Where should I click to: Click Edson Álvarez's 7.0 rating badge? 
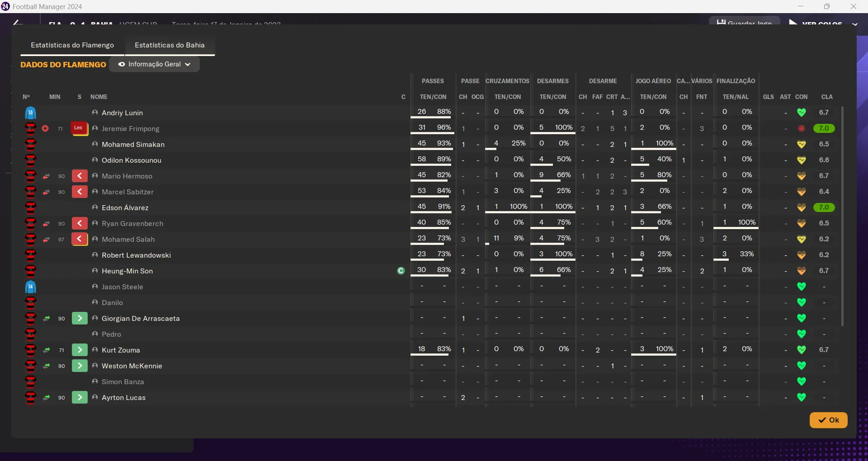point(824,207)
